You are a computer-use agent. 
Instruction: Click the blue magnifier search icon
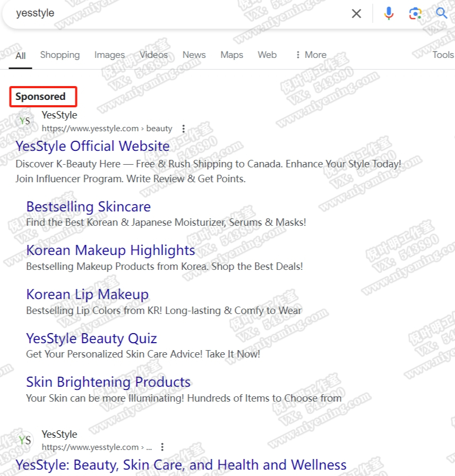[x=441, y=13]
